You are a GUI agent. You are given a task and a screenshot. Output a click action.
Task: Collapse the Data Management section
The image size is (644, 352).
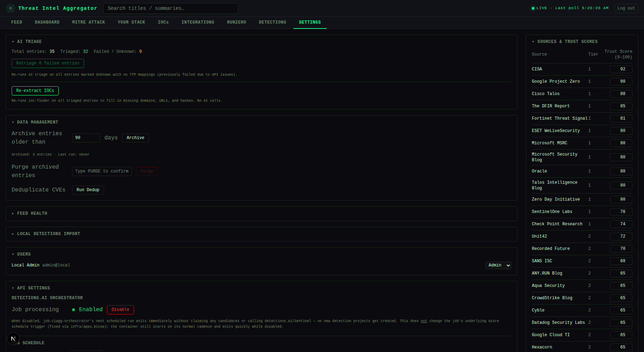[35, 122]
